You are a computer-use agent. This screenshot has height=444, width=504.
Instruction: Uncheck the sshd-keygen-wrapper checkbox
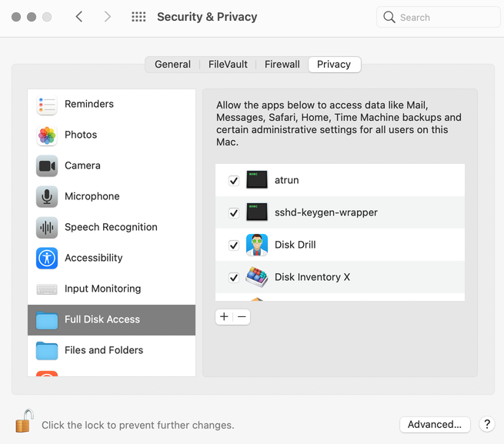click(x=234, y=213)
